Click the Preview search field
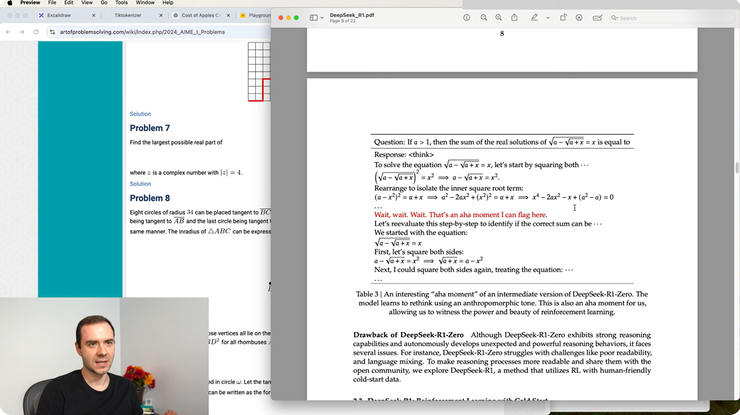The height and width of the screenshot is (415, 740). pyautogui.click(x=640, y=18)
